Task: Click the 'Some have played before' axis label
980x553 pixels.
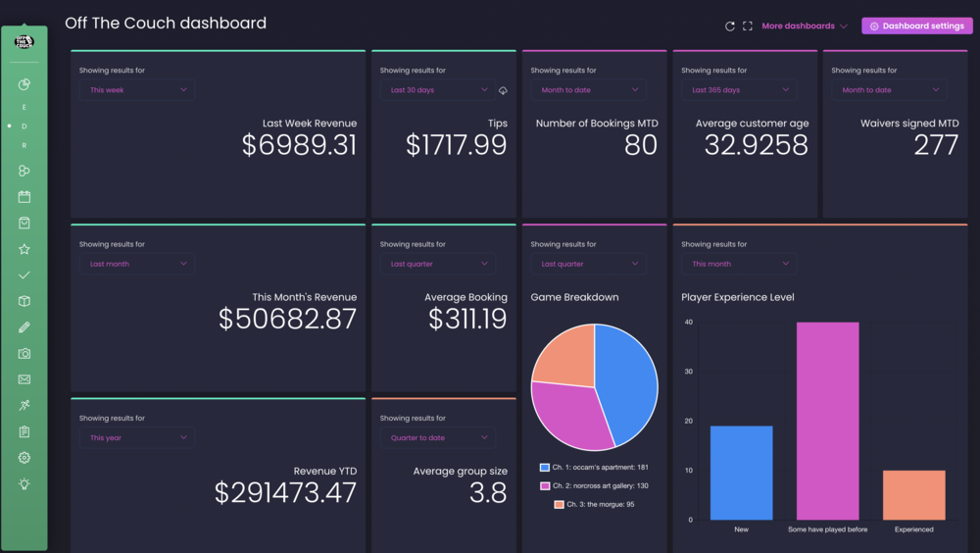Action: (827, 529)
